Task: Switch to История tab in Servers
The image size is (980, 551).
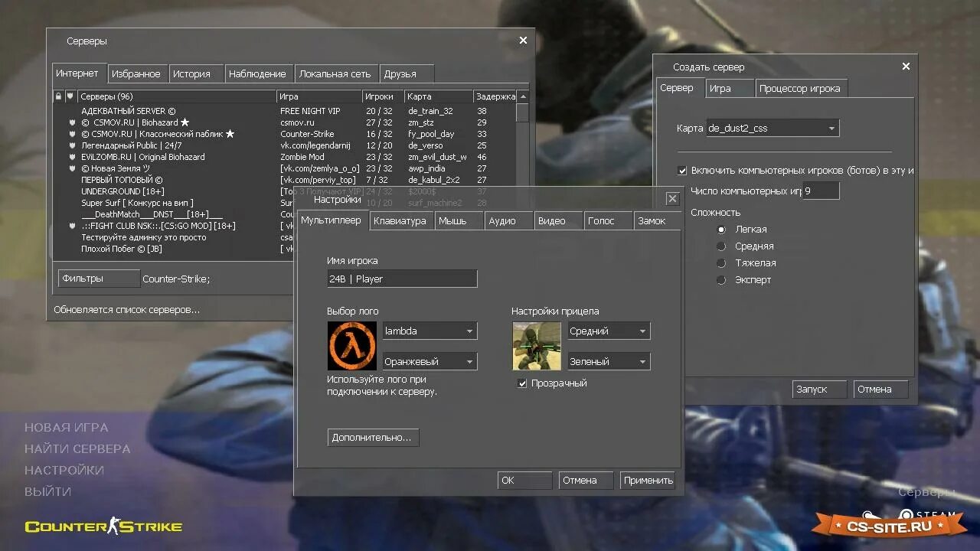Action: tap(195, 74)
